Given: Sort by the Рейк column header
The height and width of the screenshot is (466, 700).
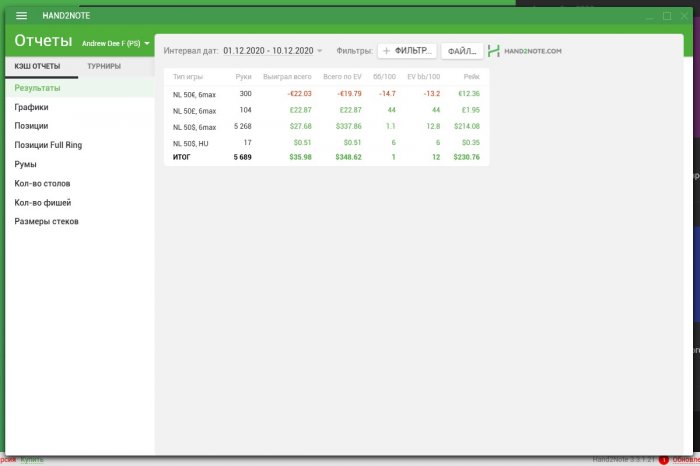Looking at the screenshot, I should click(471, 77).
